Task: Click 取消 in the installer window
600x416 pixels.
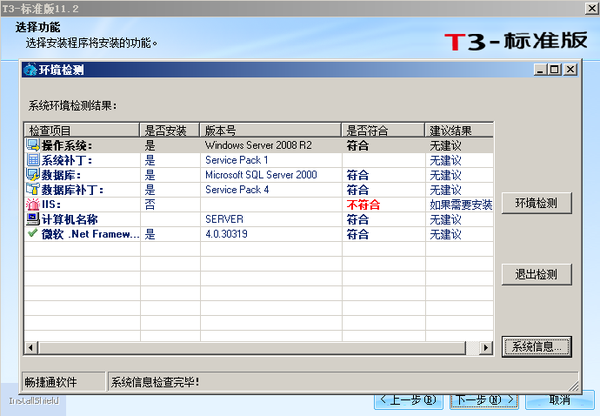Action: [559, 400]
